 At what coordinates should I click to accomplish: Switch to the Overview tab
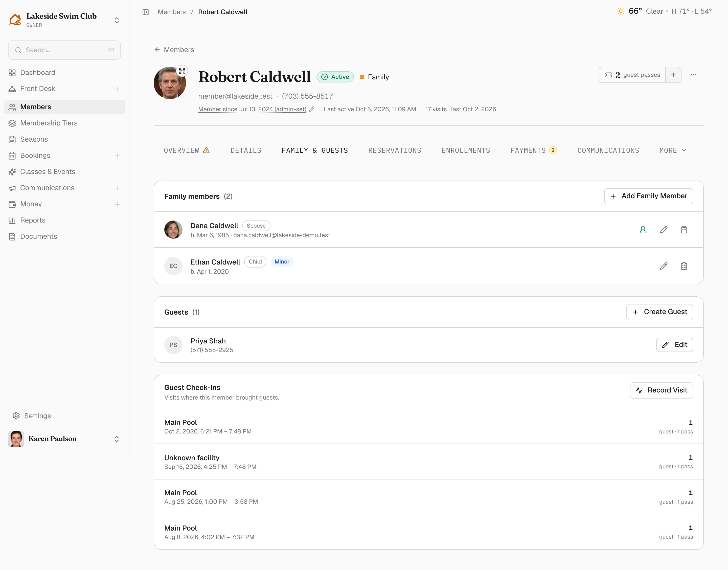(x=187, y=150)
